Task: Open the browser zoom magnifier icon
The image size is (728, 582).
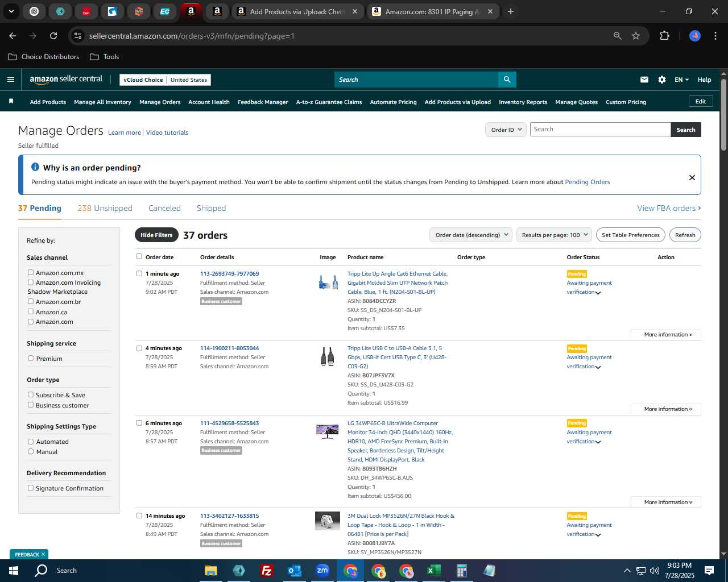Action: [x=618, y=36]
